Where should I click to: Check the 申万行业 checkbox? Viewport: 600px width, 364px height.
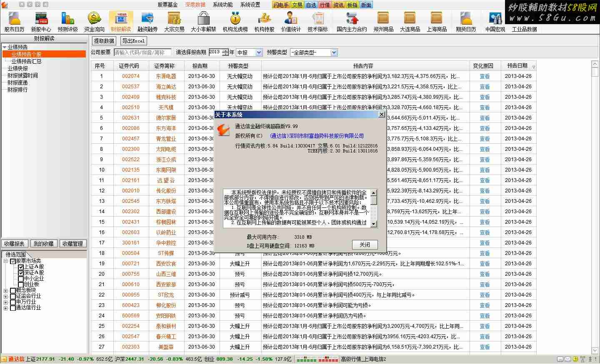coord(13,302)
